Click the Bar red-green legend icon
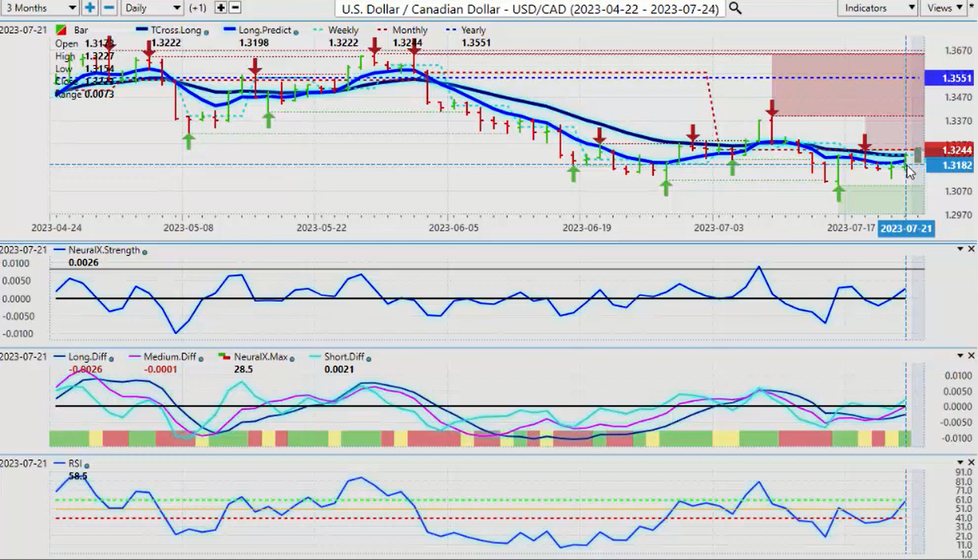This screenshot has height=560, width=978. (x=61, y=30)
